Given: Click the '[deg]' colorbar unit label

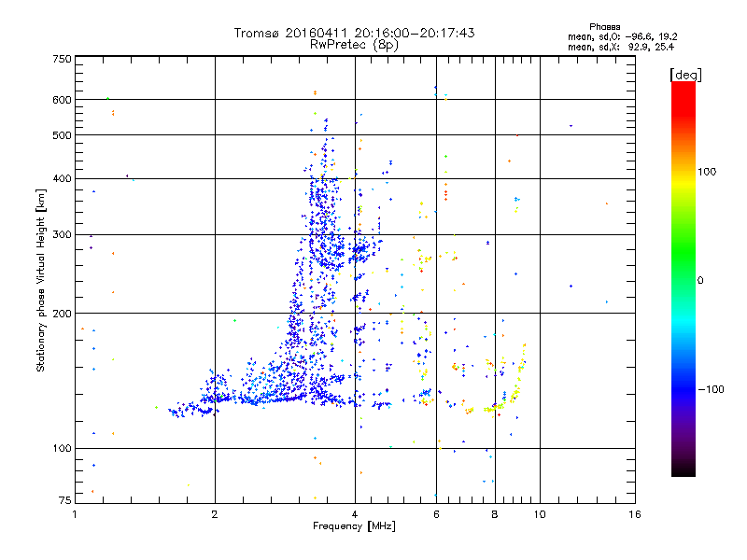Looking at the screenshot, I should click(685, 75).
